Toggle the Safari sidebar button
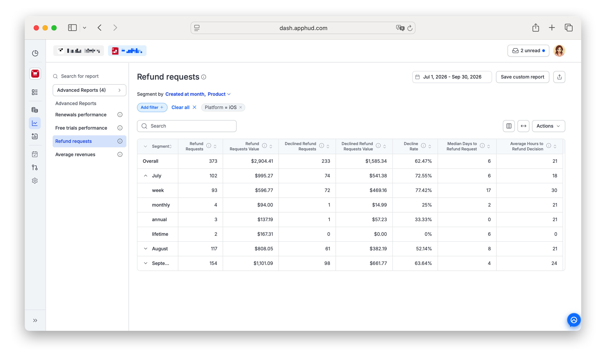 point(72,28)
